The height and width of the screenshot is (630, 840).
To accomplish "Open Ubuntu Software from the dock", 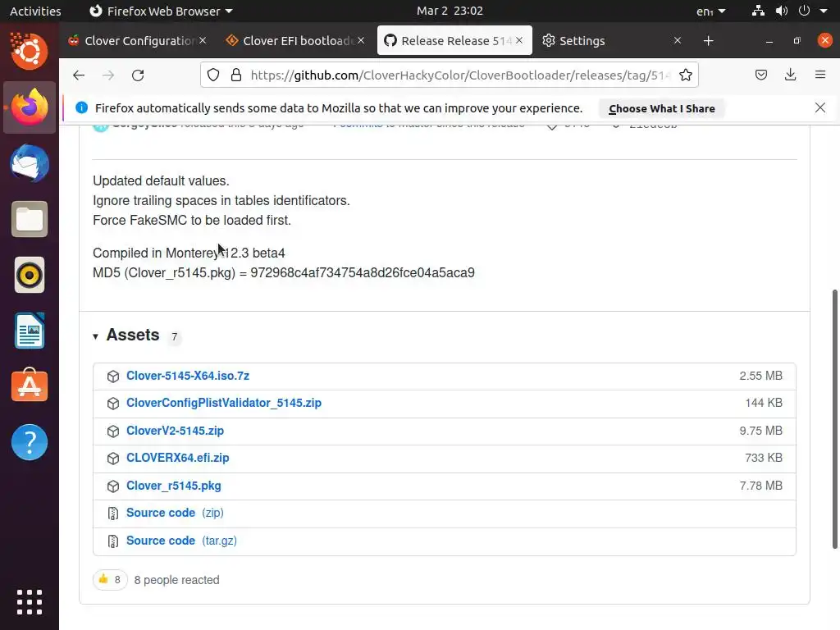I will pyautogui.click(x=30, y=386).
